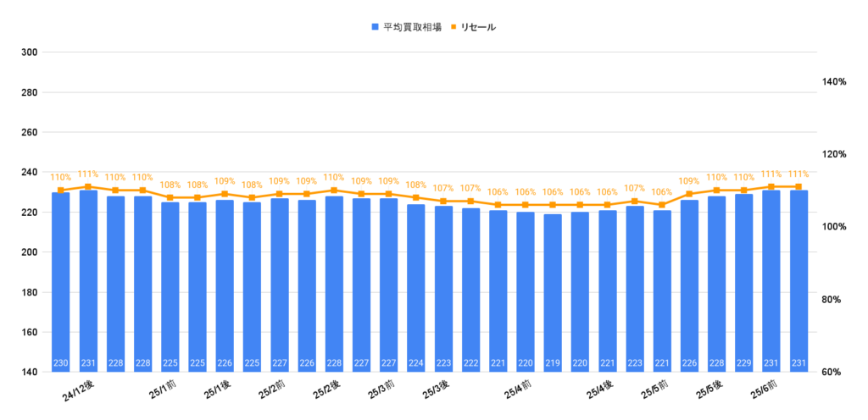
Task: Click the bar value label 230
Action: tap(61, 363)
